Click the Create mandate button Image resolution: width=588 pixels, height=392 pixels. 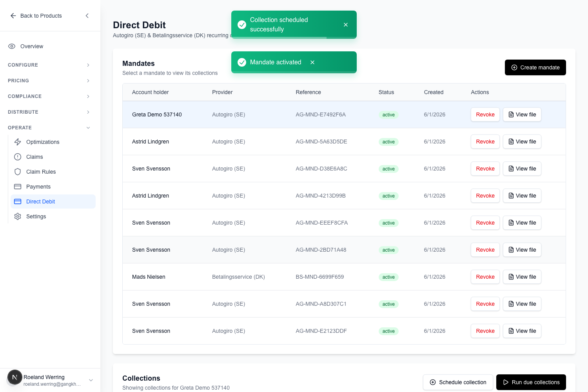click(535, 67)
